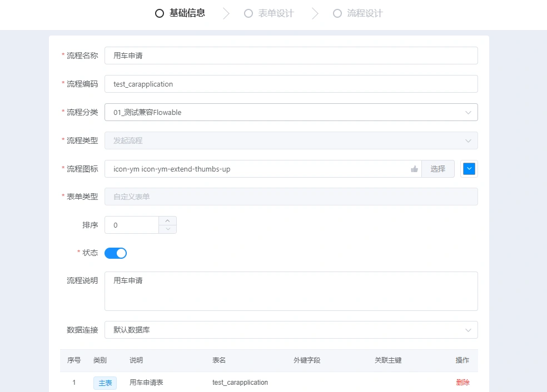This screenshot has width=547, height=392.
Task: Edit the 流程编码 field test_carapplication
Action: (291, 84)
